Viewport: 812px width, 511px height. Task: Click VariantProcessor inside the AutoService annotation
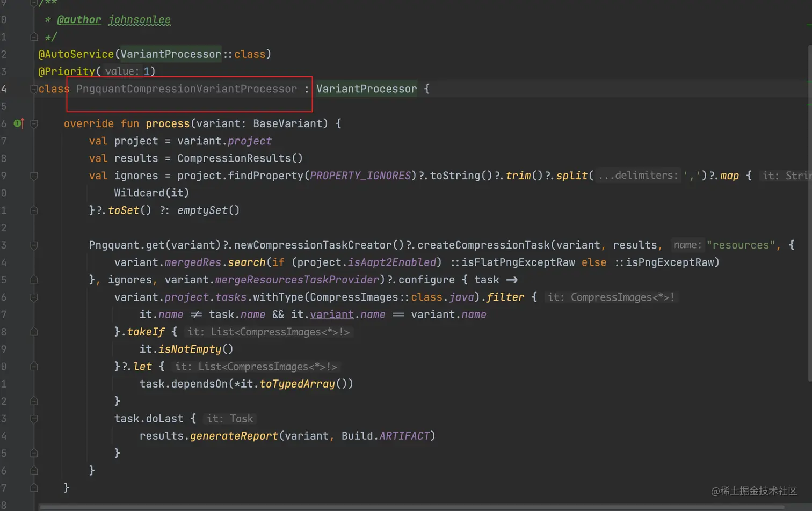point(171,54)
